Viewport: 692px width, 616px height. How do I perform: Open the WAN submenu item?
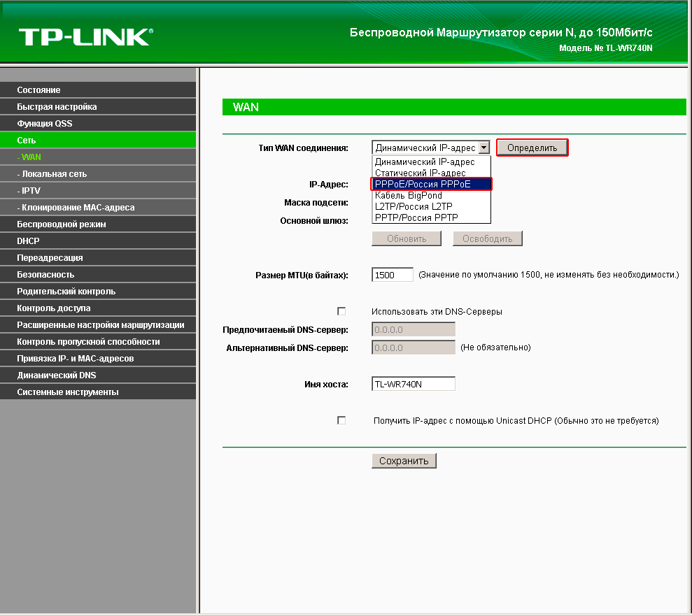tap(98, 157)
